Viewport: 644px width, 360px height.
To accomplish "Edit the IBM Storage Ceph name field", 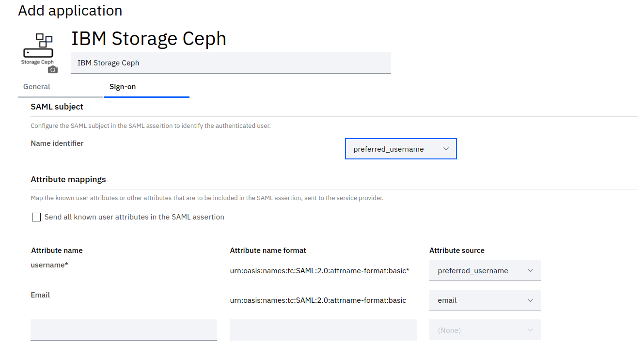I will point(231,63).
